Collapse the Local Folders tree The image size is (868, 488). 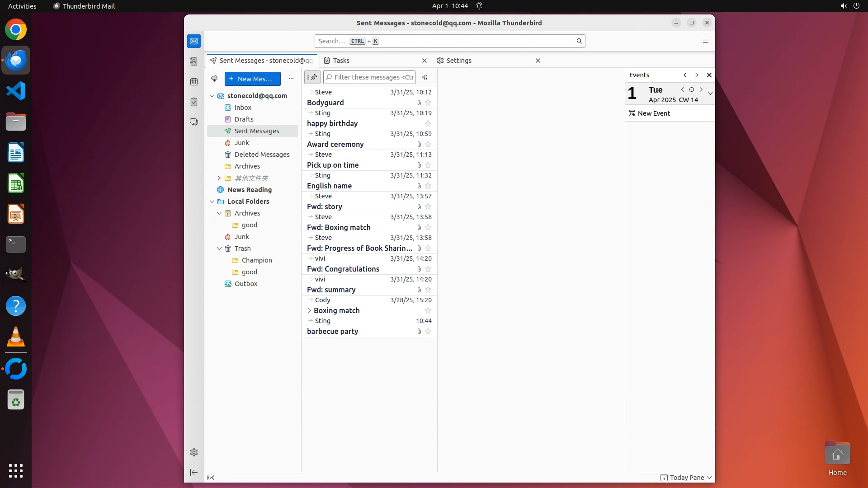[x=212, y=202]
